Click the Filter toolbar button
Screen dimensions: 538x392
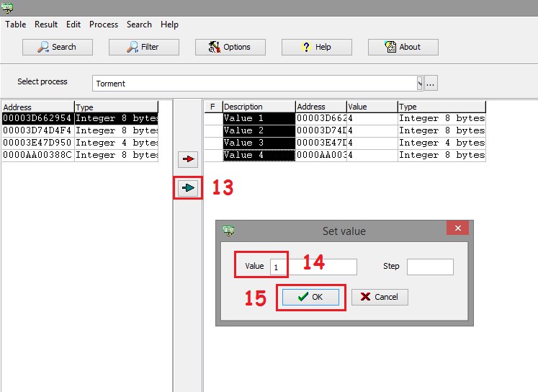click(x=144, y=47)
